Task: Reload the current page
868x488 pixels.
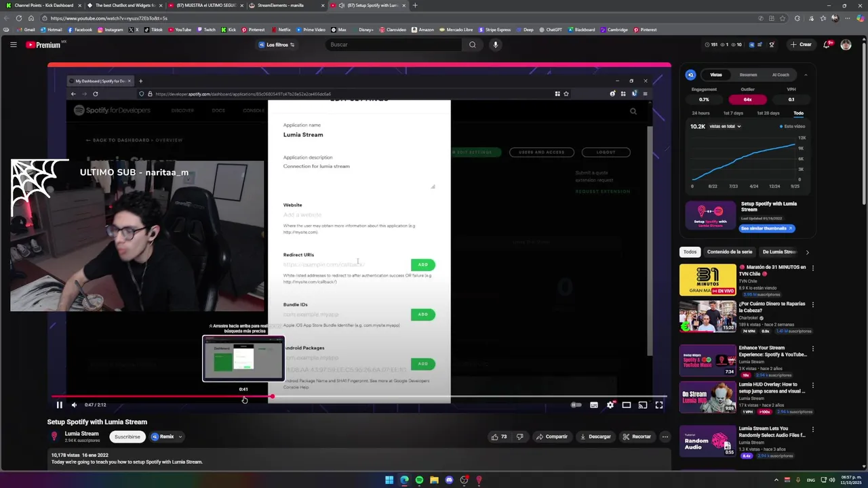Action: (x=32, y=18)
